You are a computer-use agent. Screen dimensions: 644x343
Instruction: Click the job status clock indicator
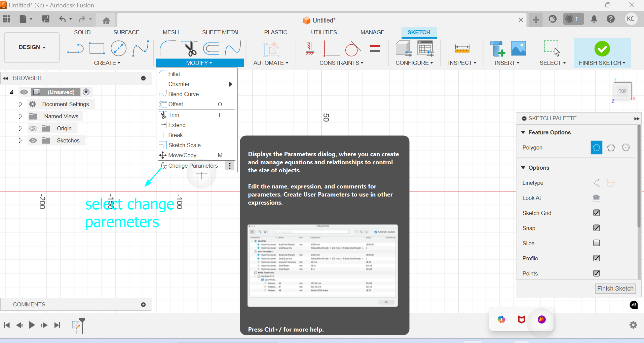[x=573, y=19]
